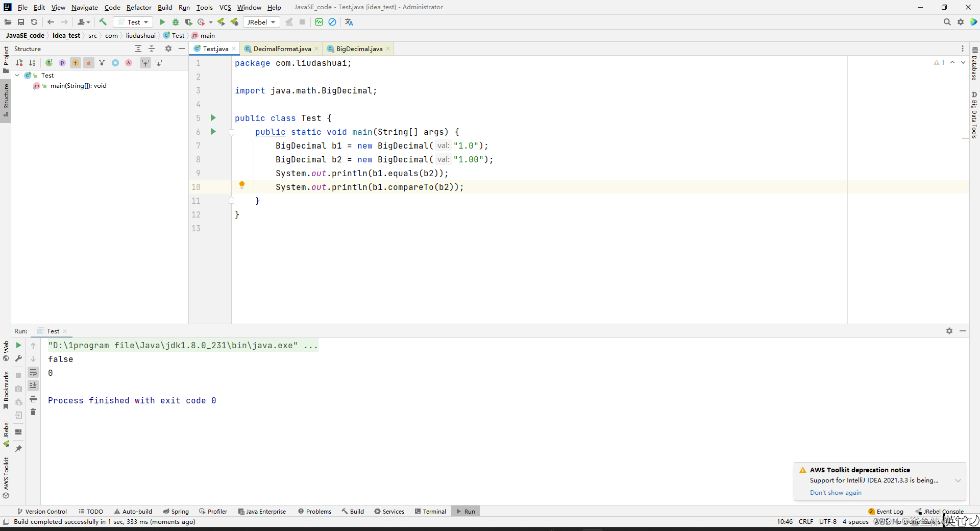This screenshot has width=980, height=531.
Task: Start debugging with the bug icon
Action: pos(176,22)
